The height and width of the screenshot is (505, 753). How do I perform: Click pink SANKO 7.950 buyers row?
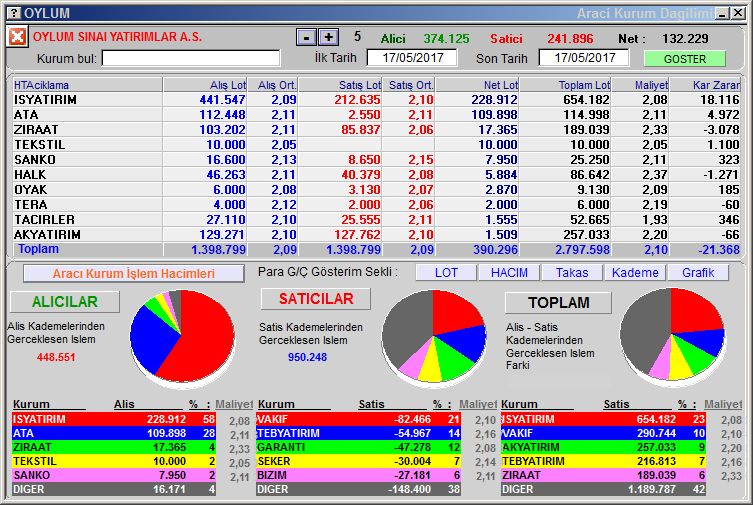tap(114, 475)
